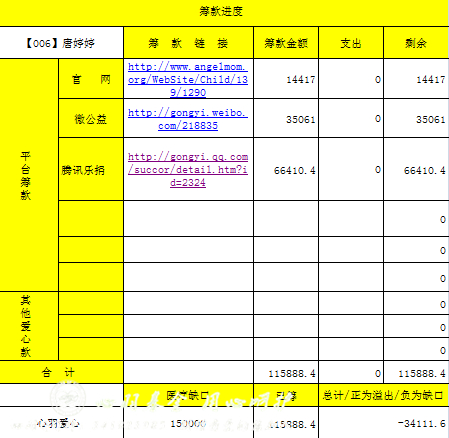Select the 腾讯乐捐 row label cell

coord(91,169)
